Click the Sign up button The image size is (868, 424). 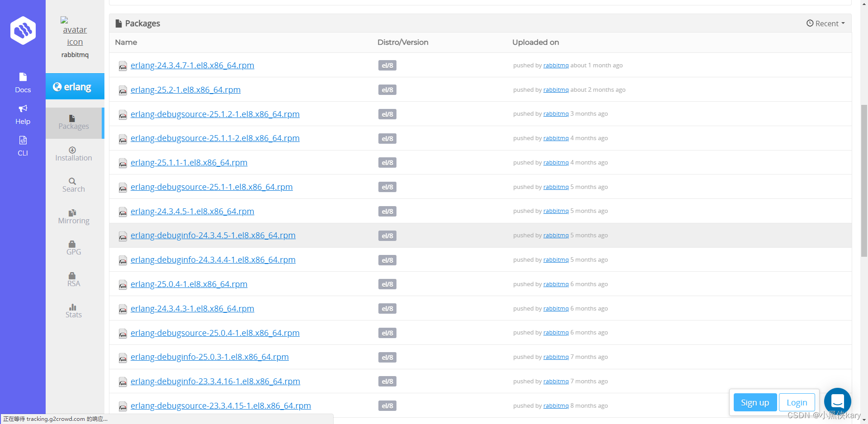[755, 402]
